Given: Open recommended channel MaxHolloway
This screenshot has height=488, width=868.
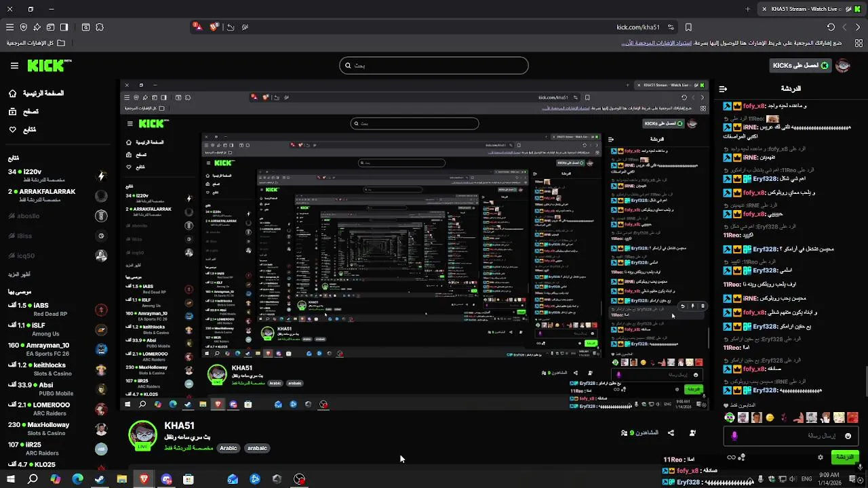Looking at the screenshot, I should (x=57, y=429).
